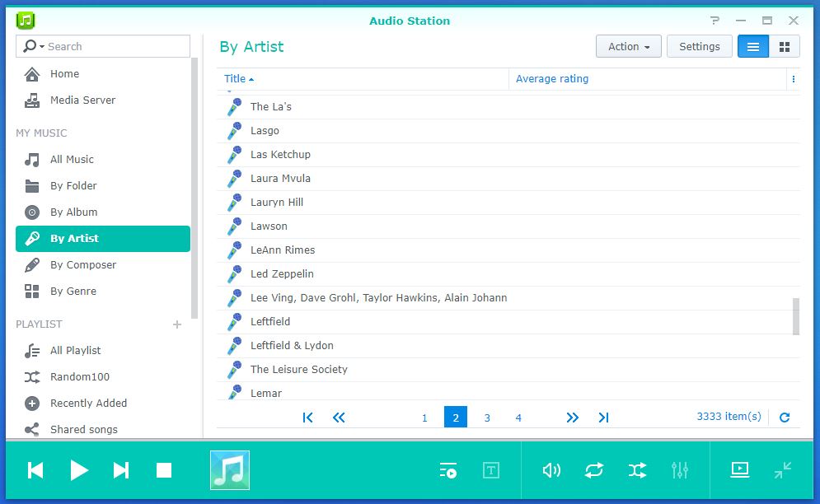Open the search options magnifier dropdown
The height and width of the screenshot is (504, 820).
click(x=34, y=46)
